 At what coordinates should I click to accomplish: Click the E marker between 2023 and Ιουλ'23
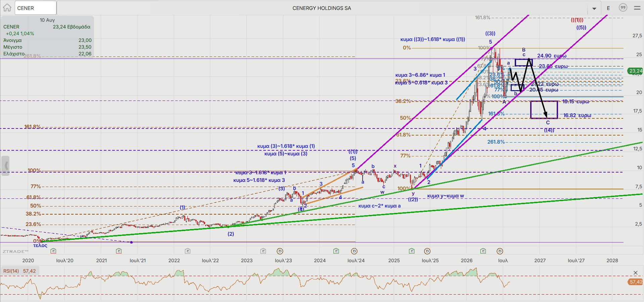point(263,251)
